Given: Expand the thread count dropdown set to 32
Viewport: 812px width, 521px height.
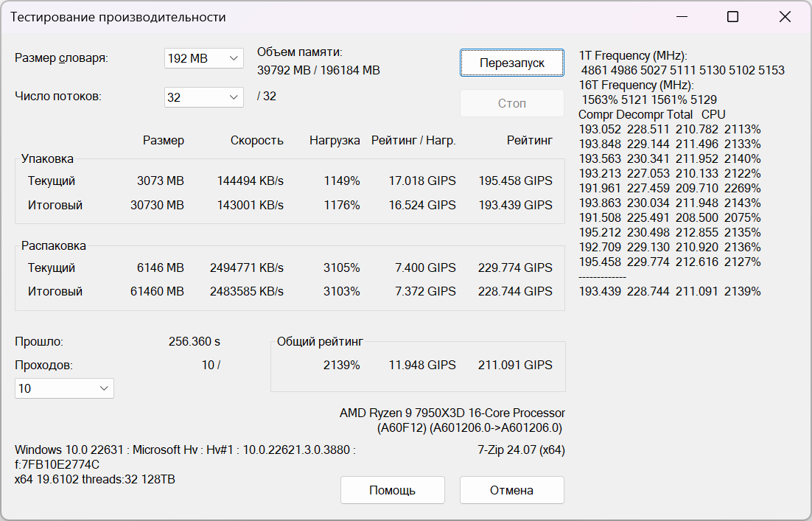Looking at the screenshot, I should (203, 97).
